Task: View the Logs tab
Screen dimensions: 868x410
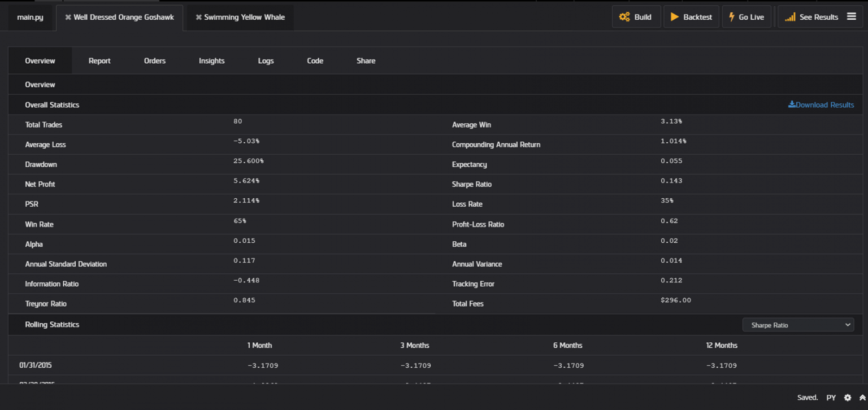Action: coord(266,61)
